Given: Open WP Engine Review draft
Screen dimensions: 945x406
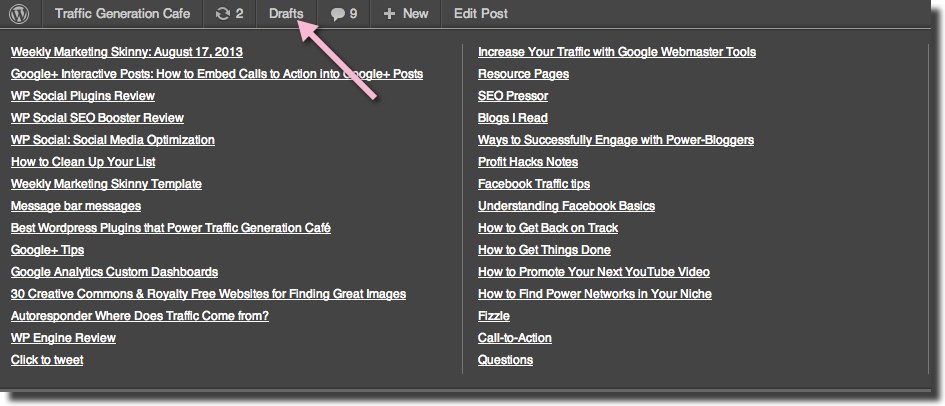Looking at the screenshot, I should tap(63, 338).
